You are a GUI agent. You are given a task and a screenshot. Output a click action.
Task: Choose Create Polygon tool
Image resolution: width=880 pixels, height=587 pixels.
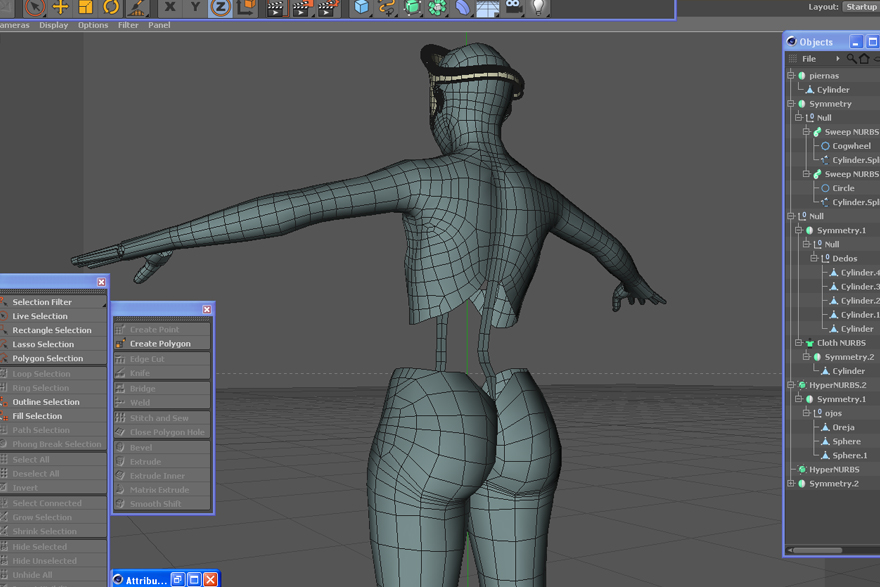click(x=160, y=344)
